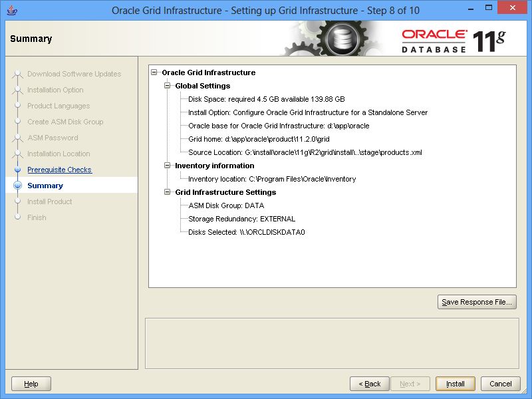Select the Inventory location row
This screenshot has width=532, height=399.
pos(272,179)
